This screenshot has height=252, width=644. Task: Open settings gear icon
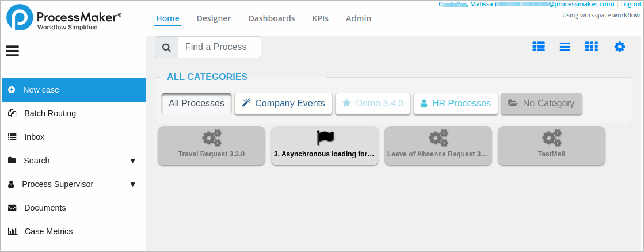click(x=619, y=47)
